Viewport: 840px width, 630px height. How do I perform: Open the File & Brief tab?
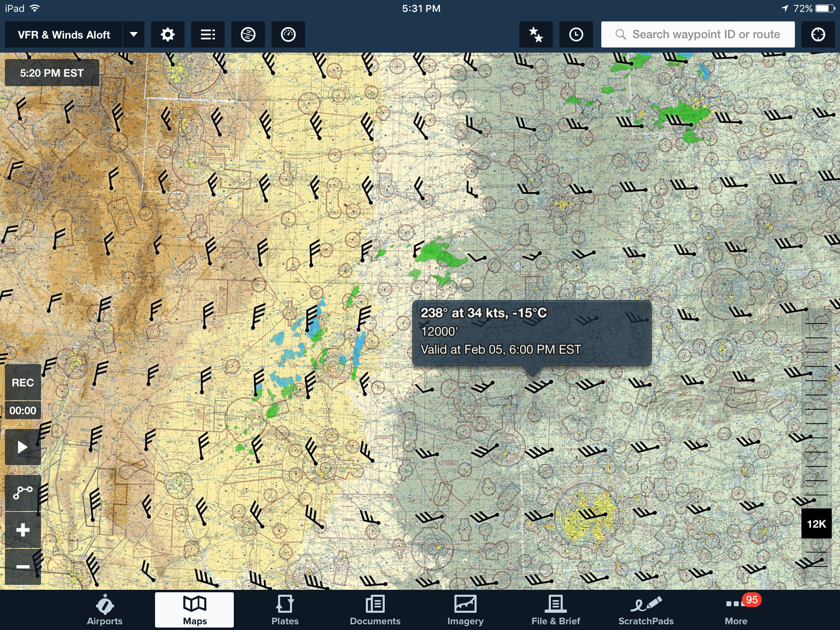[x=556, y=610]
